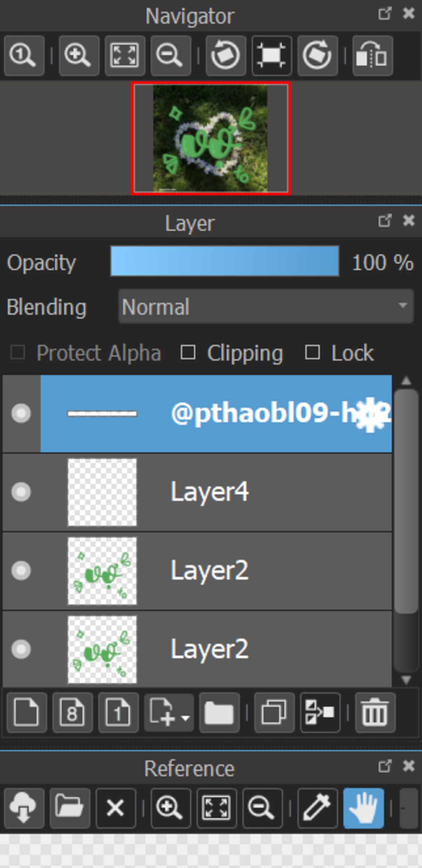
Task: Click the Navigator preview thumbnail
Action: [x=211, y=138]
